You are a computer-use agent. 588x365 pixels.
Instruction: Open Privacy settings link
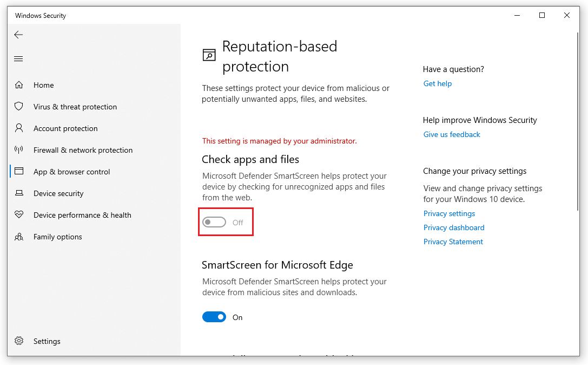pos(449,213)
